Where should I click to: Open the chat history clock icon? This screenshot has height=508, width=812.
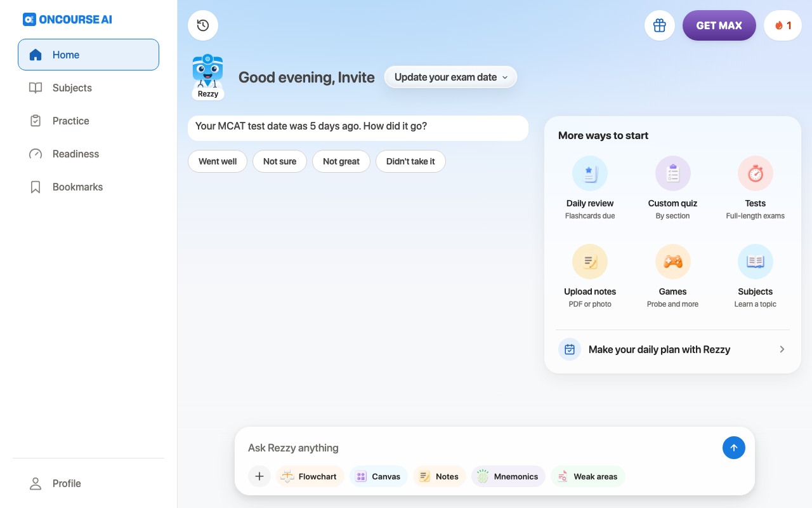tap(203, 25)
